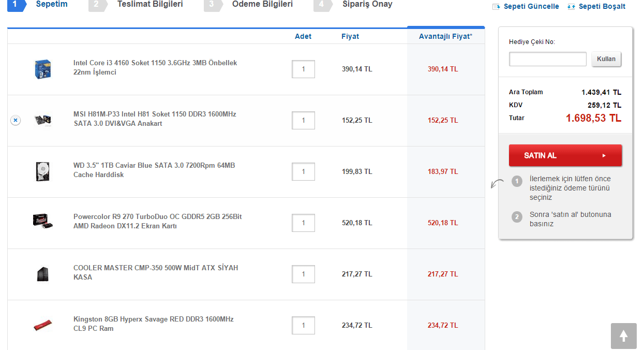Select the Sepetim step tab
Screen dimensions: 644x350
[x=51, y=4]
